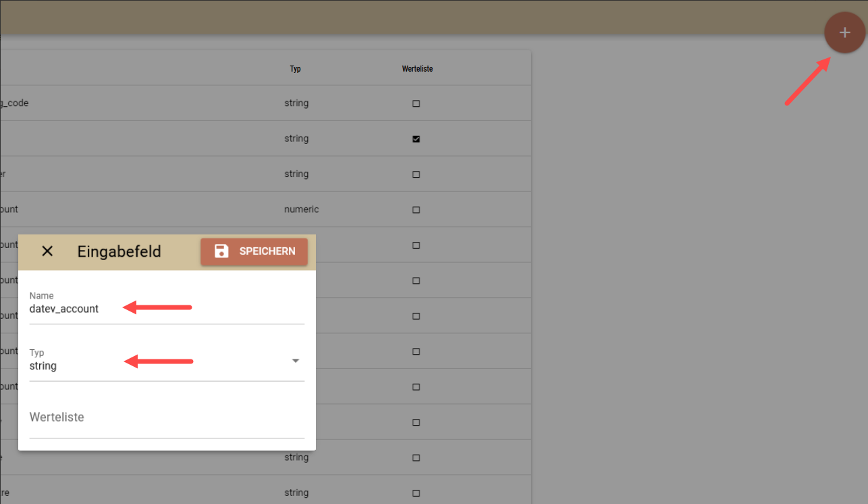The height and width of the screenshot is (504, 868).
Task: Uncheck the checked Werteliste checkbox
Action: tap(416, 138)
